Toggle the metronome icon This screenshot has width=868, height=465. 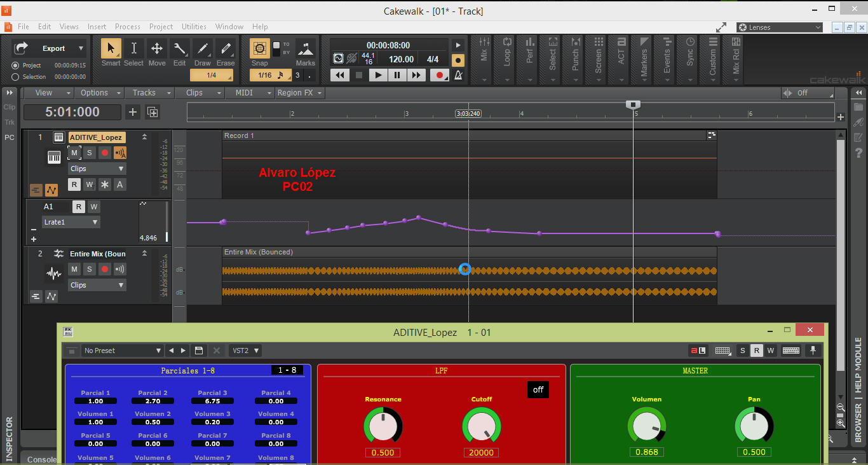pyautogui.click(x=458, y=75)
